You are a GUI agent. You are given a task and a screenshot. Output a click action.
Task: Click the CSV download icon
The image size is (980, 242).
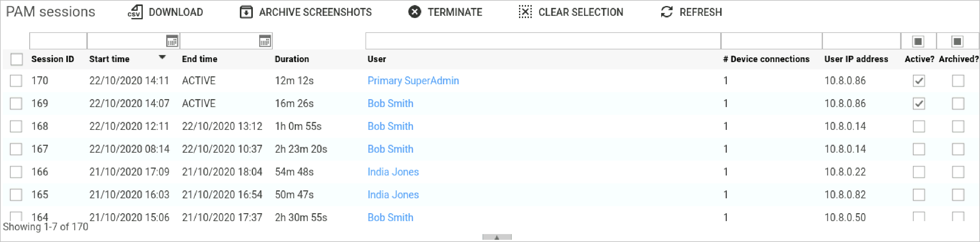pyautogui.click(x=135, y=12)
